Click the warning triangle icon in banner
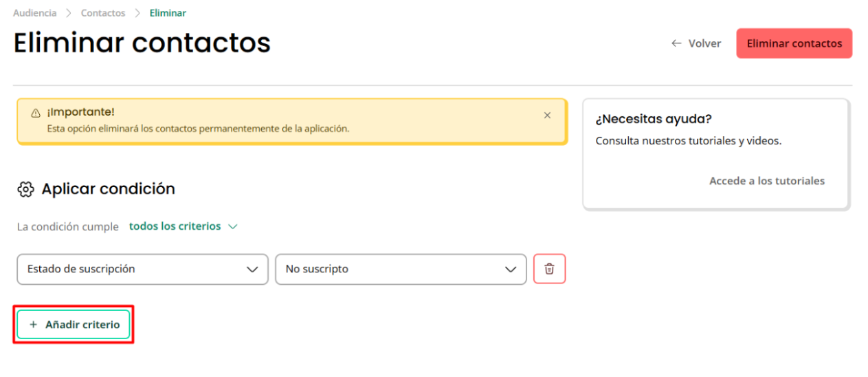The height and width of the screenshot is (377, 868). coord(36,113)
